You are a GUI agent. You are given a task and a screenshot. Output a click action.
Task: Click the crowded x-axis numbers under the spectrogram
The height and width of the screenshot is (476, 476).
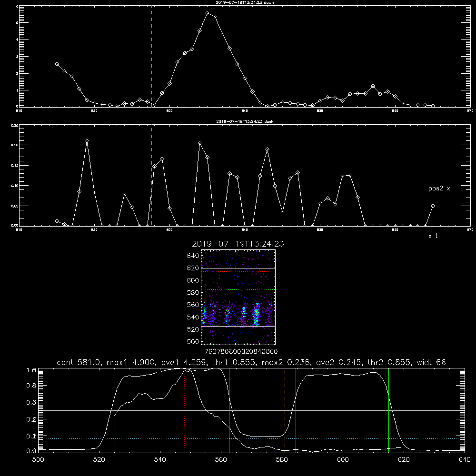coord(241,351)
